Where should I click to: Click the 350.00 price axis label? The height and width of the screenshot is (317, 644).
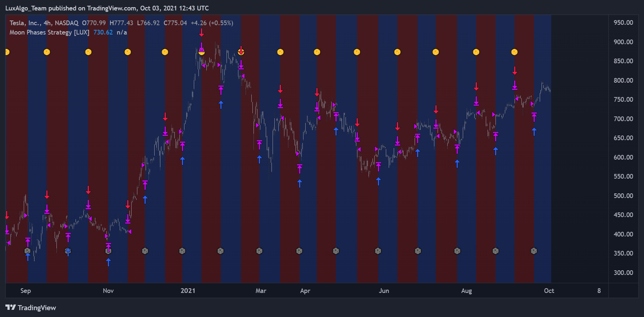point(623,253)
